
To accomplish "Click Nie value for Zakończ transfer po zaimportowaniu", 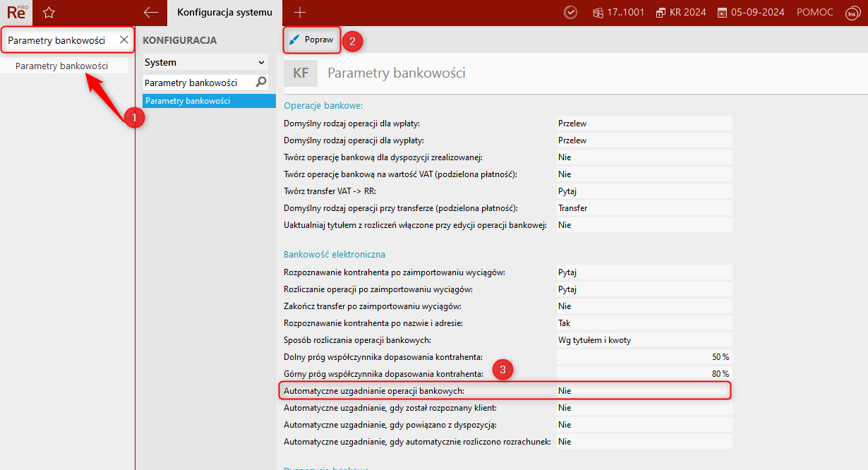I will click(644, 306).
